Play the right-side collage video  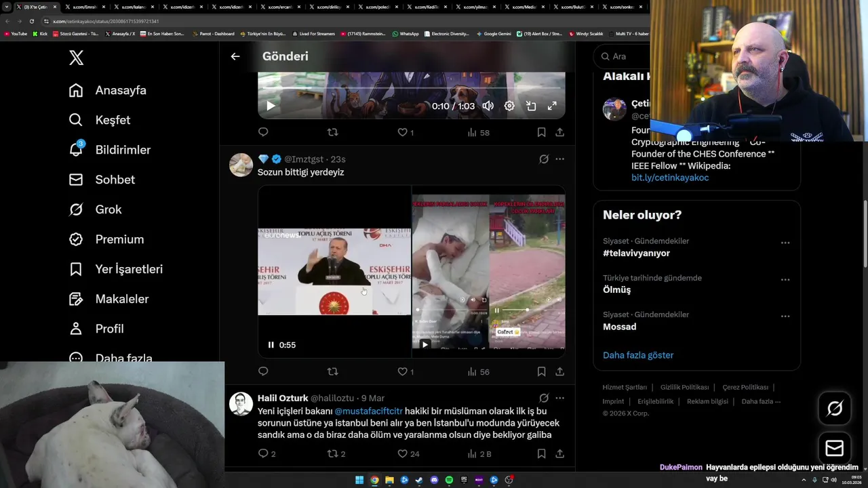425,345
